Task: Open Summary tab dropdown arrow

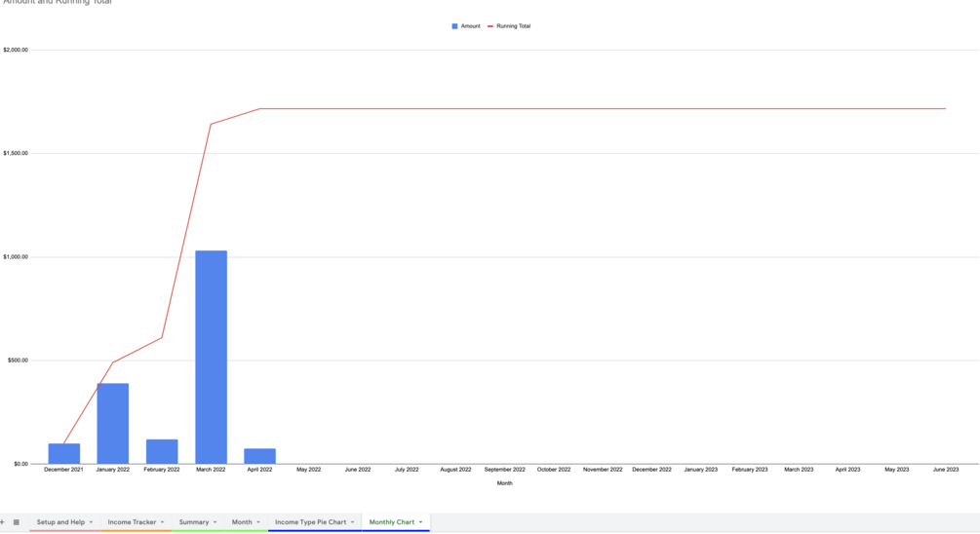Action: pos(215,522)
